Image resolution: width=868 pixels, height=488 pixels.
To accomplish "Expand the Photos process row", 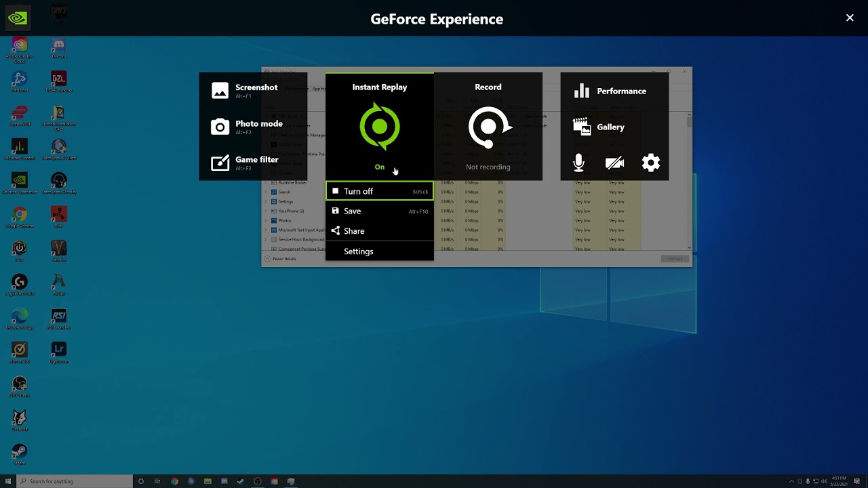I will (267, 220).
